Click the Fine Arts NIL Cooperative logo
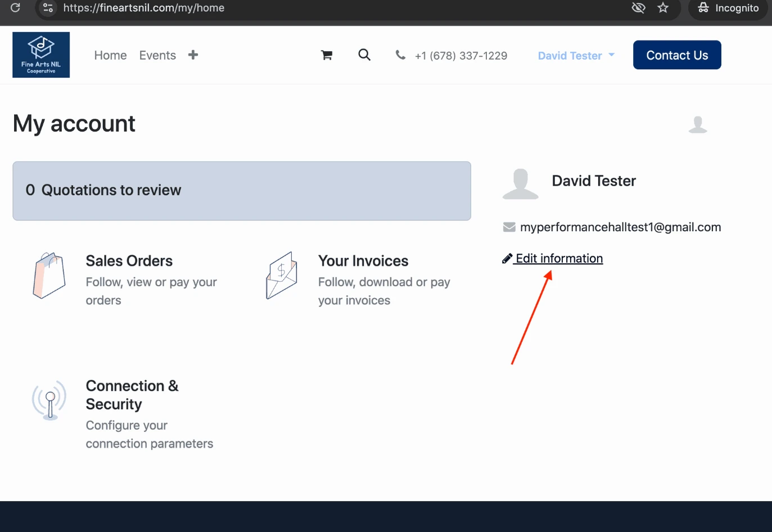This screenshot has width=772, height=532. point(41,55)
